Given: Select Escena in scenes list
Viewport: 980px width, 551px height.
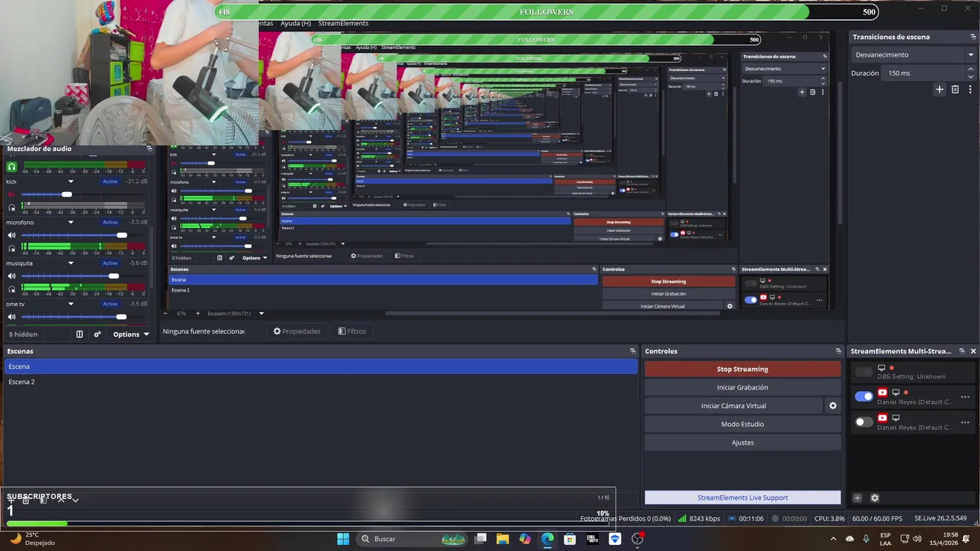Looking at the screenshot, I should click(x=321, y=367).
